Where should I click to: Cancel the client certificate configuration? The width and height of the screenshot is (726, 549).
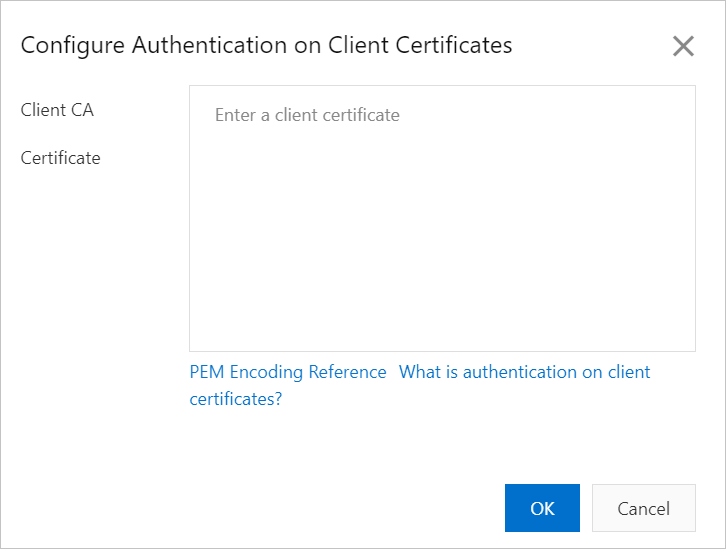[x=643, y=508]
